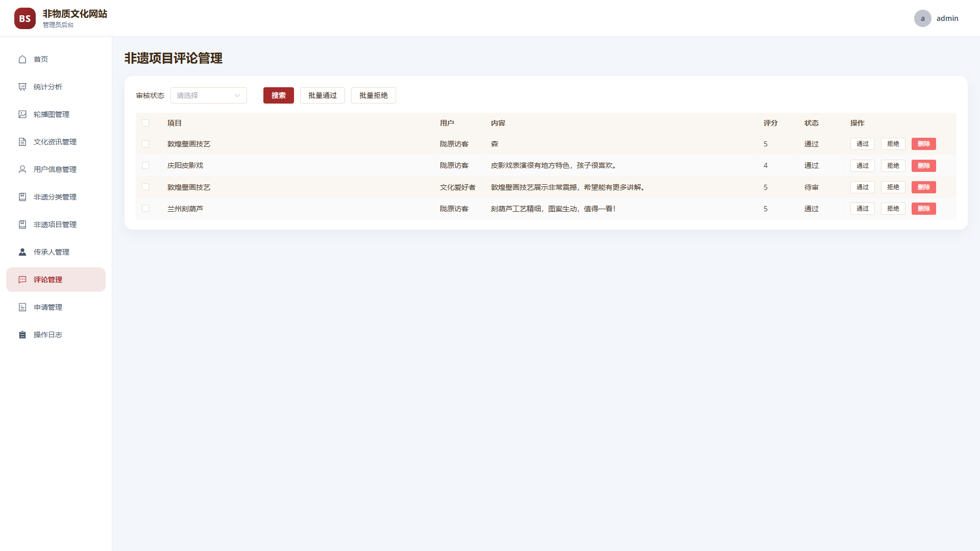980x551 pixels.
Task: Reject the 庆阳皮影戏 comment
Action: coord(893,166)
